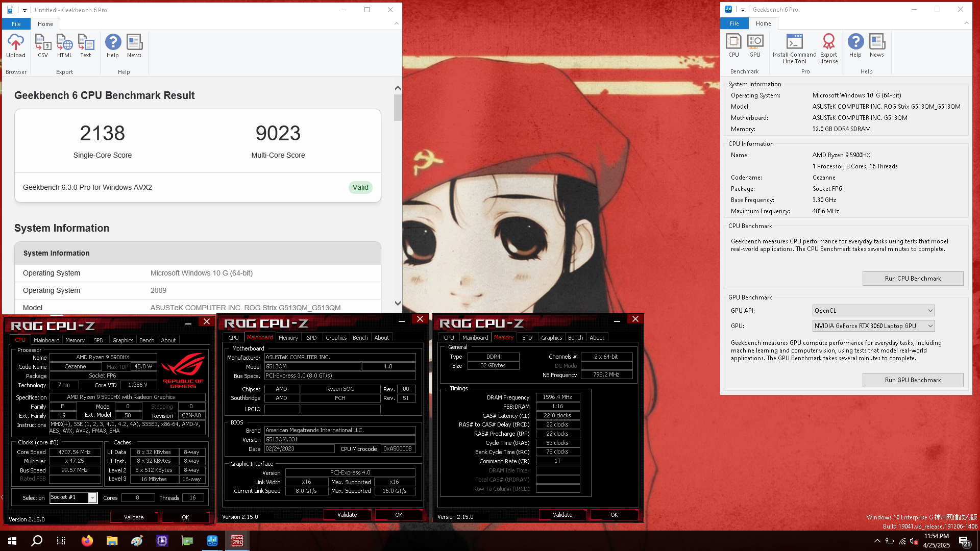Viewport: 980px width, 551px height.
Task: Click the 2138 single-core score
Action: [x=103, y=133]
